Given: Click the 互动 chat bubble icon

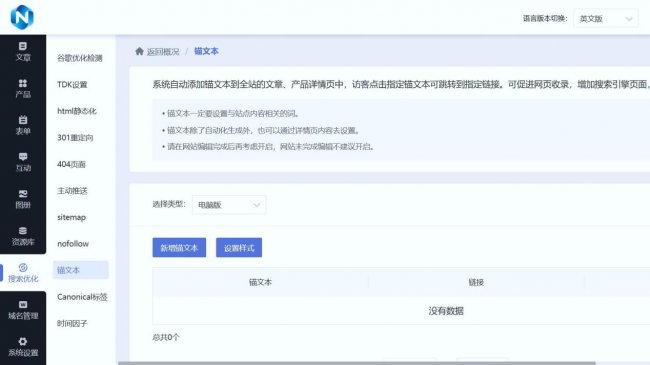Looking at the screenshot, I should [23, 156].
